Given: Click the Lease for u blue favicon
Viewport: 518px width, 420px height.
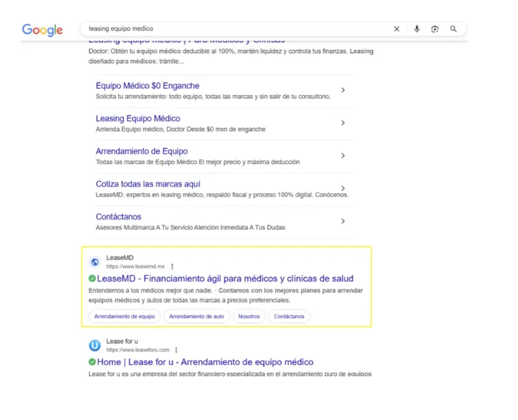Looking at the screenshot, I should tap(95, 346).
